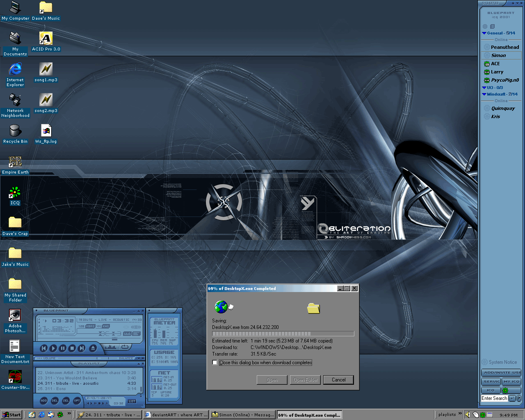Screen dimensions: 525x420
Task: Cancel the DesktopX.exe download
Action: [x=339, y=380]
